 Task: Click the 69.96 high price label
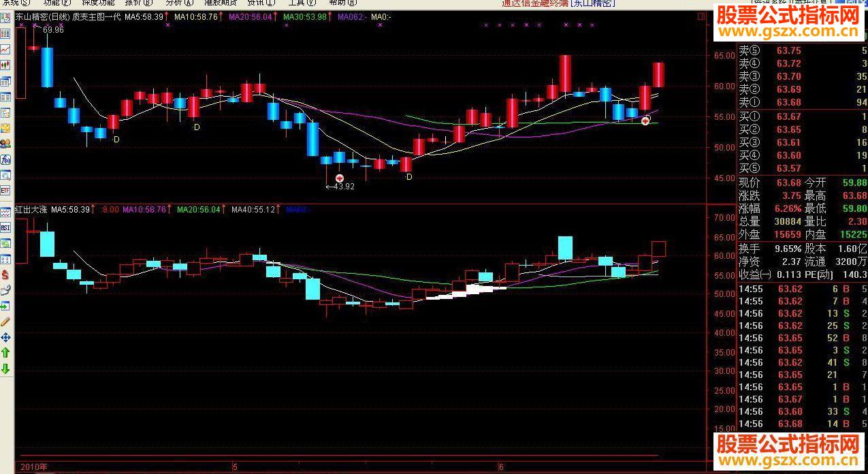click(53, 30)
